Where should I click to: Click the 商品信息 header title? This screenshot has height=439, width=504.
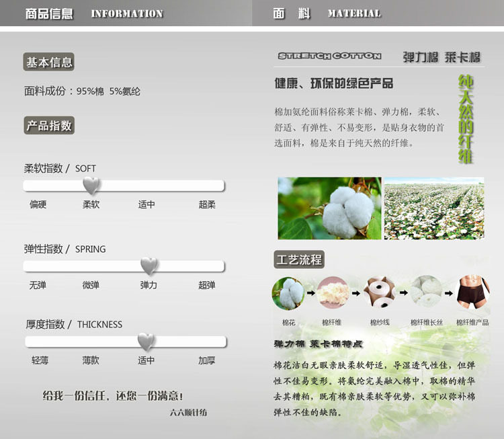50,14
